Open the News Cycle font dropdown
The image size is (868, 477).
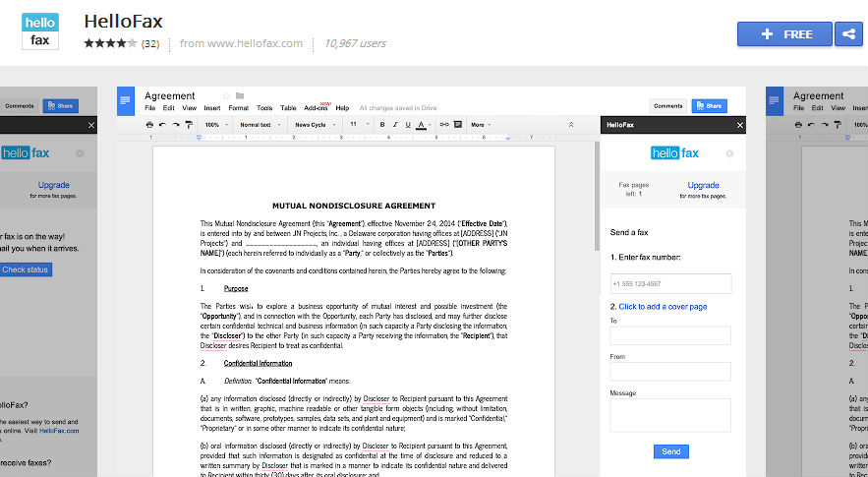pyautogui.click(x=316, y=125)
